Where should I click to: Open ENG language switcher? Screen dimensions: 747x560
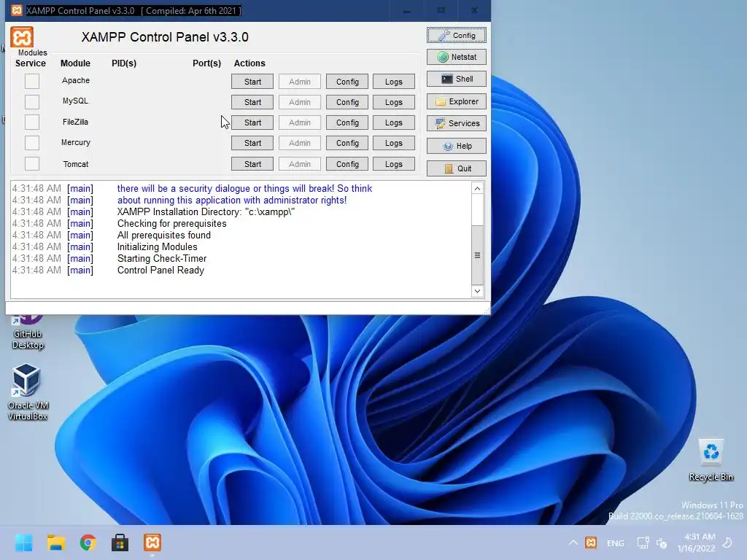616,542
